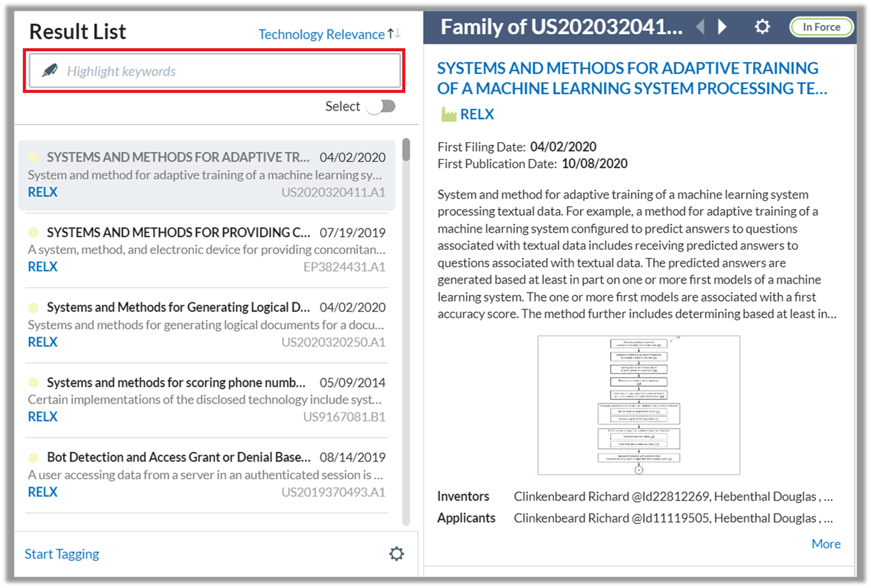
Task: Open RELX link under EP3824431.A1 result
Action: click(42, 267)
